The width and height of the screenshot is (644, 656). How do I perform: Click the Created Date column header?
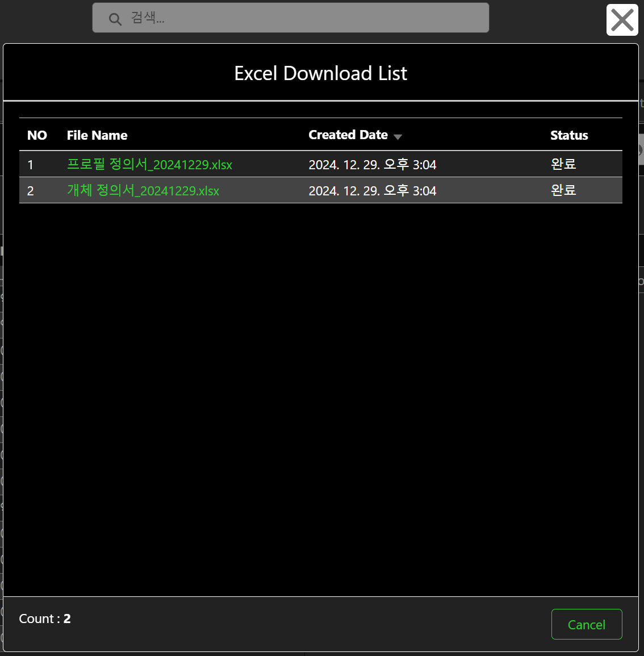348,135
